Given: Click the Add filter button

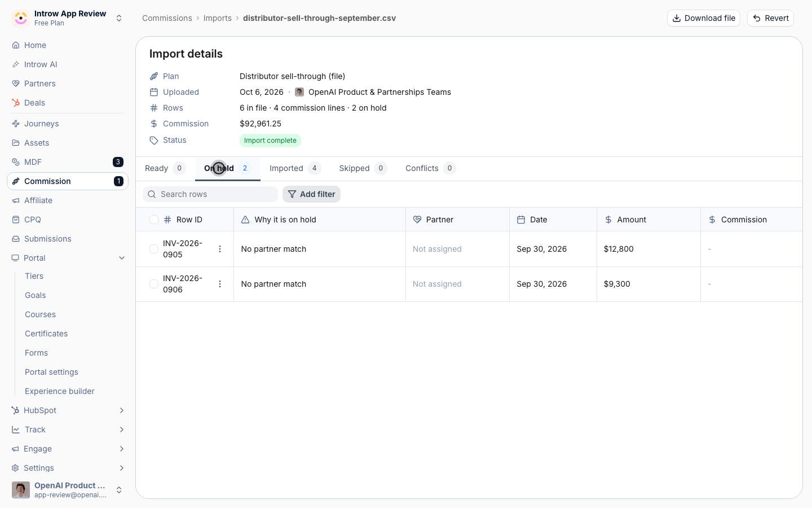Looking at the screenshot, I should (311, 194).
